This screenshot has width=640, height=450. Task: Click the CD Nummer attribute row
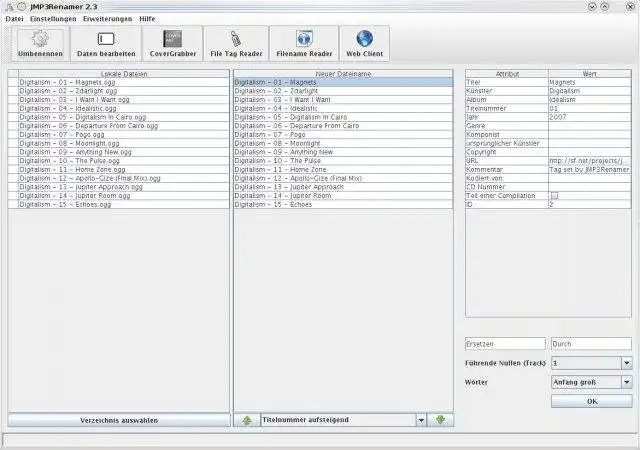tap(548, 187)
